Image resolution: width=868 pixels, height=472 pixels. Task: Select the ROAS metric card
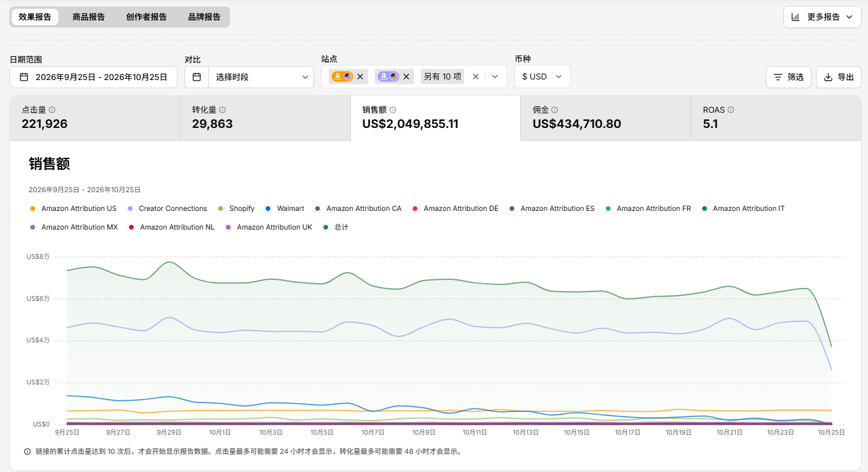[x=776, y=118]
